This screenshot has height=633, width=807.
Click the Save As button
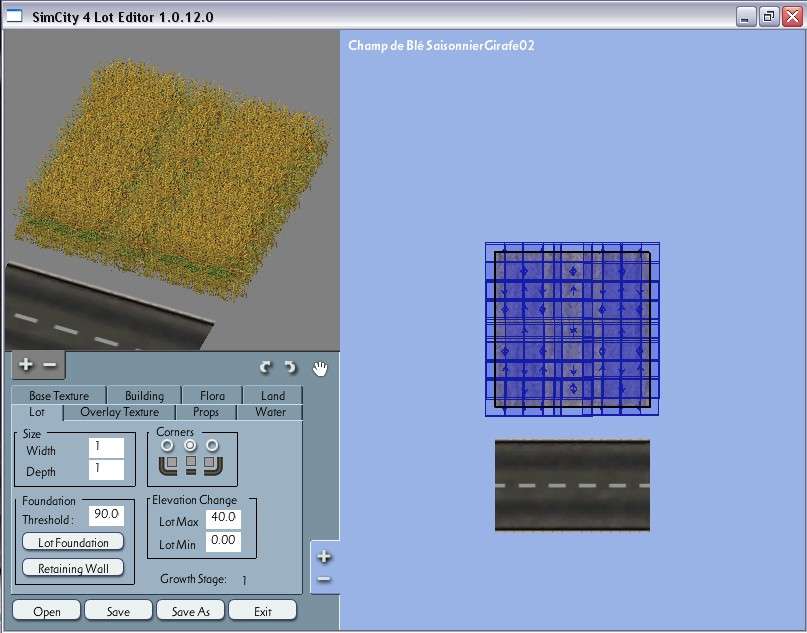190,611
